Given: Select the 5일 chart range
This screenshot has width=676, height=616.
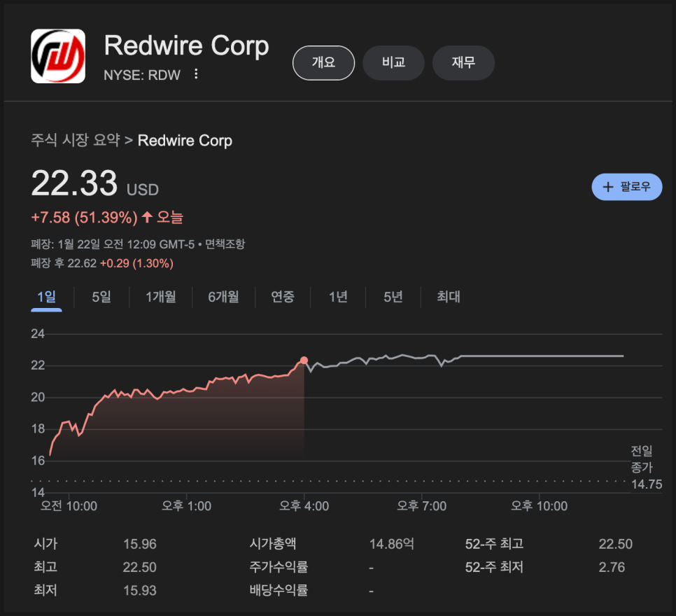Looking at the screenshot, I should 101,297.
